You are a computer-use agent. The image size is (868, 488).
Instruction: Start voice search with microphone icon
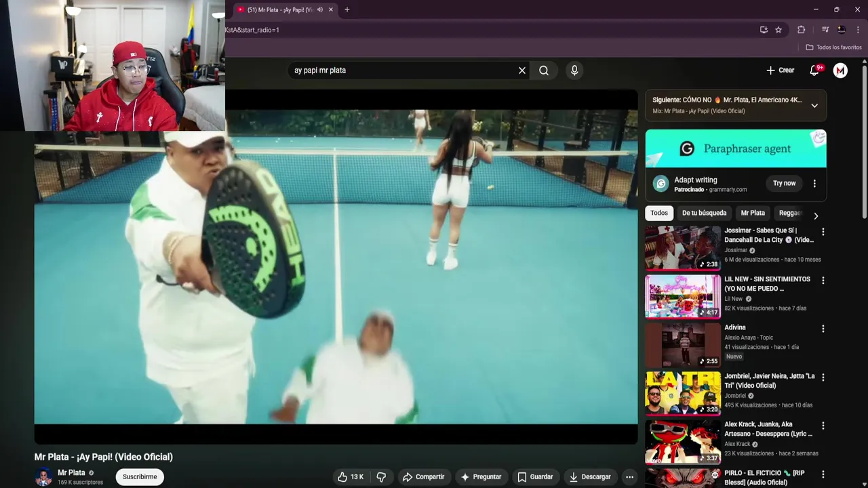[x=574, y=70]
